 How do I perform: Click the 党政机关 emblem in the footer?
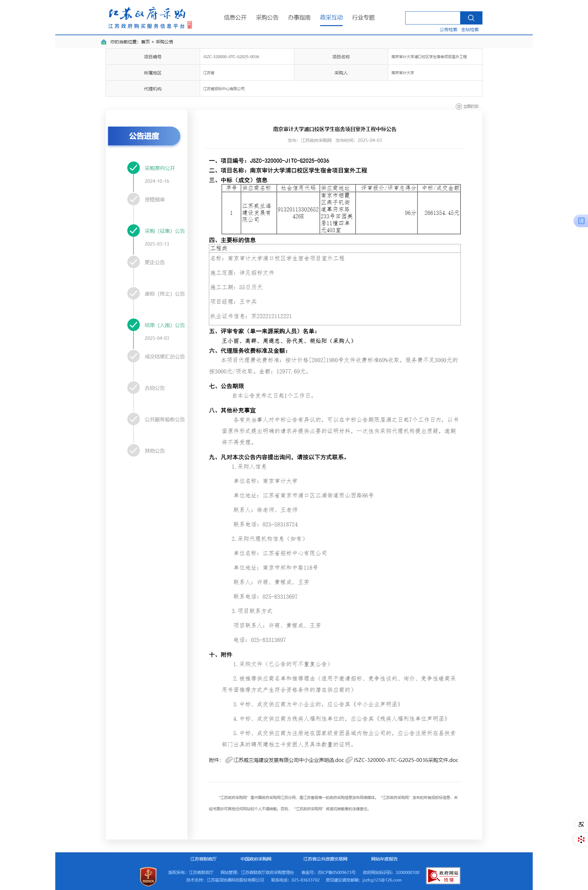click(148, 876)
